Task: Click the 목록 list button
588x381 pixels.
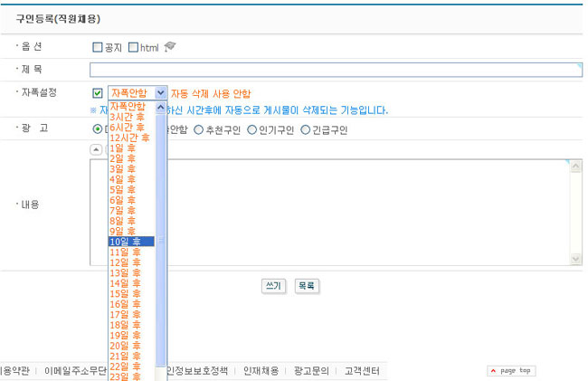Action: pos(307,286)
